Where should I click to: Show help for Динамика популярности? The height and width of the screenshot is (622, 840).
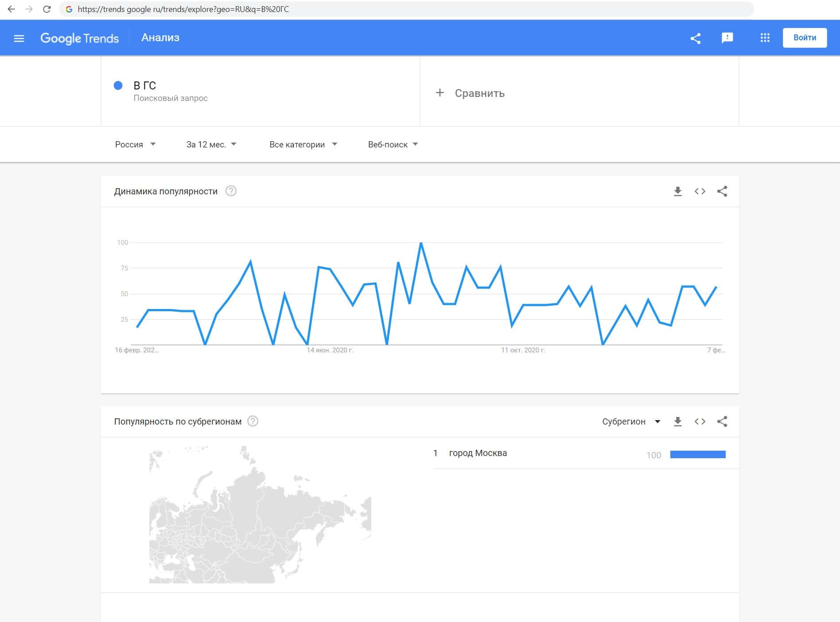231,191
